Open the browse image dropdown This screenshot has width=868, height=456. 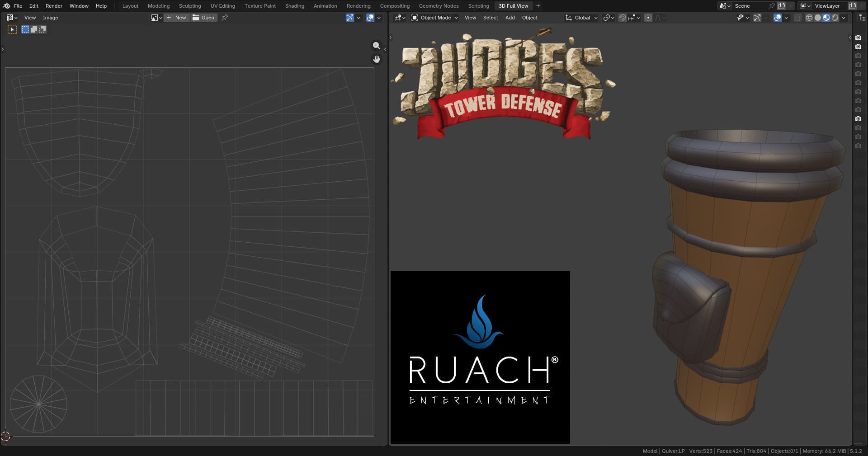coord(156,18)
